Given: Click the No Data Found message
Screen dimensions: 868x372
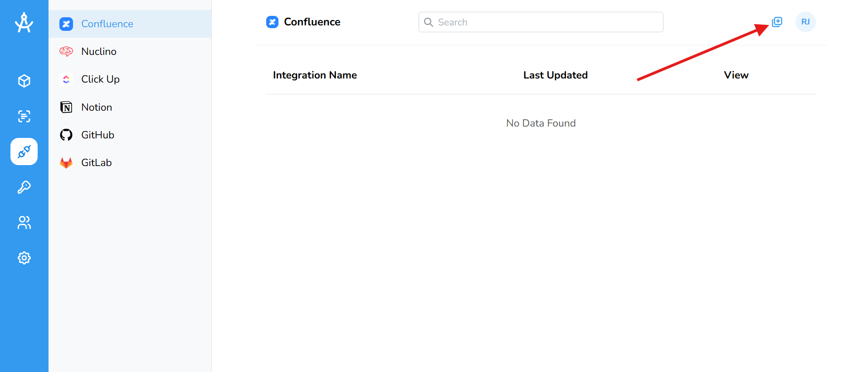Looking at the screenshot, I should 541,123.
